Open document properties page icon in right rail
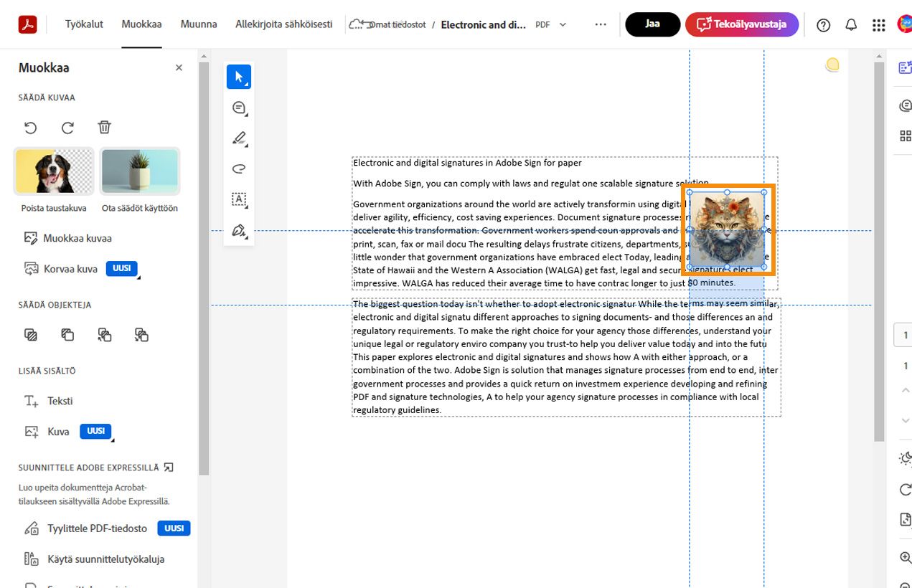Viewport: 912px width, 588px height. click(x=905, y=520)
